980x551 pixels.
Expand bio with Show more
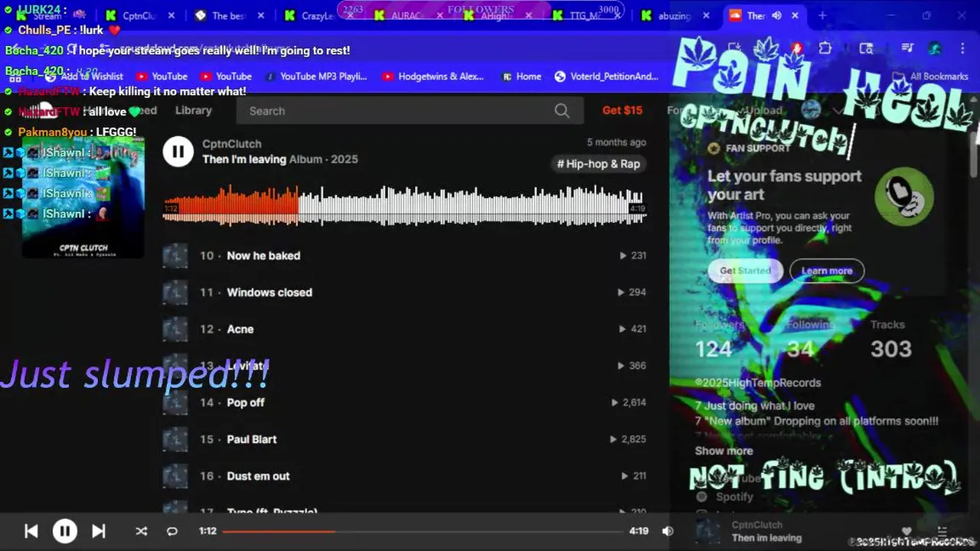pos(724,451)
